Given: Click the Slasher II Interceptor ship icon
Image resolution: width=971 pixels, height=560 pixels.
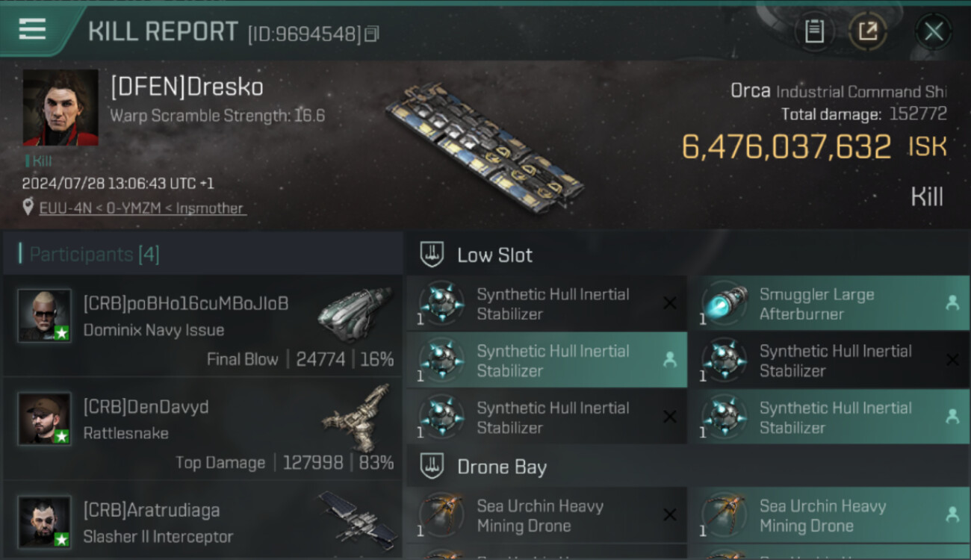Looking at the screenshot, I should click(x=356, y=517).
